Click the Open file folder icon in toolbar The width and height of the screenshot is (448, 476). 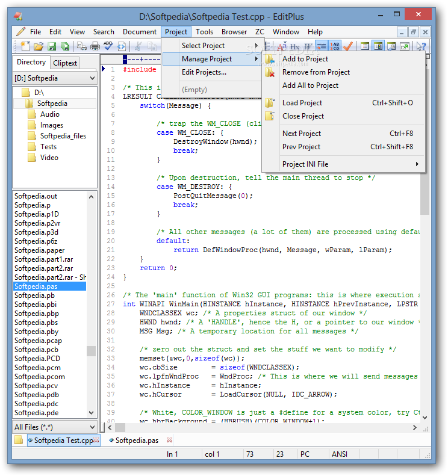pos(39,46)
